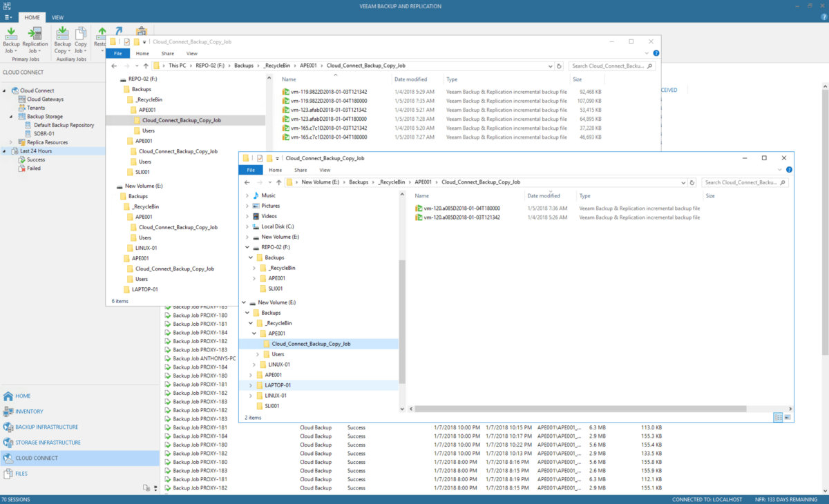Sort by Name column in REPO-02 Explorer
Screen dimensions: 829x504
point(289,79)
